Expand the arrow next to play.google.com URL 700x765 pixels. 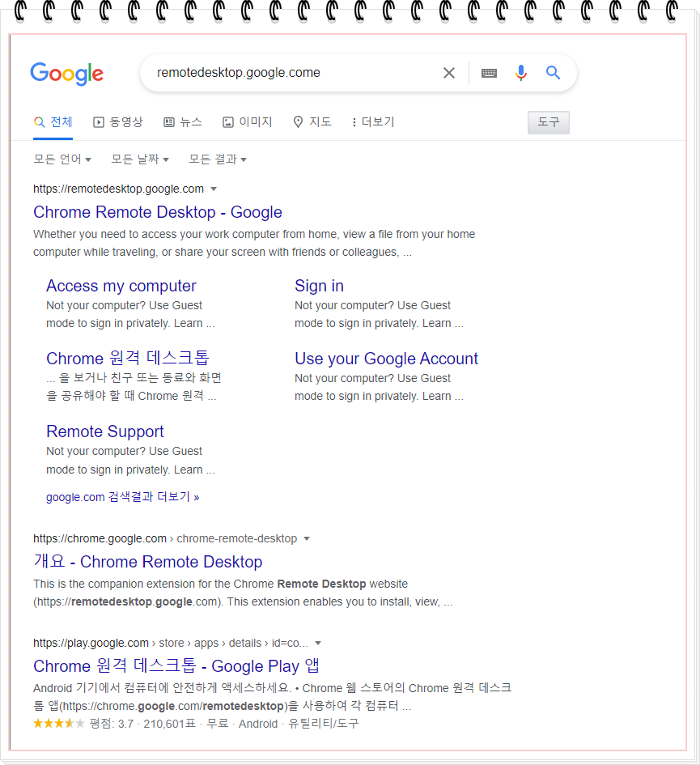(x=318, y=643)
